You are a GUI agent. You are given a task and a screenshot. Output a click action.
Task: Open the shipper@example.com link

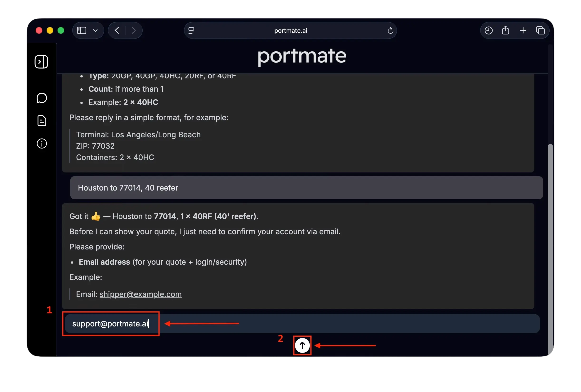pos(140,294)
